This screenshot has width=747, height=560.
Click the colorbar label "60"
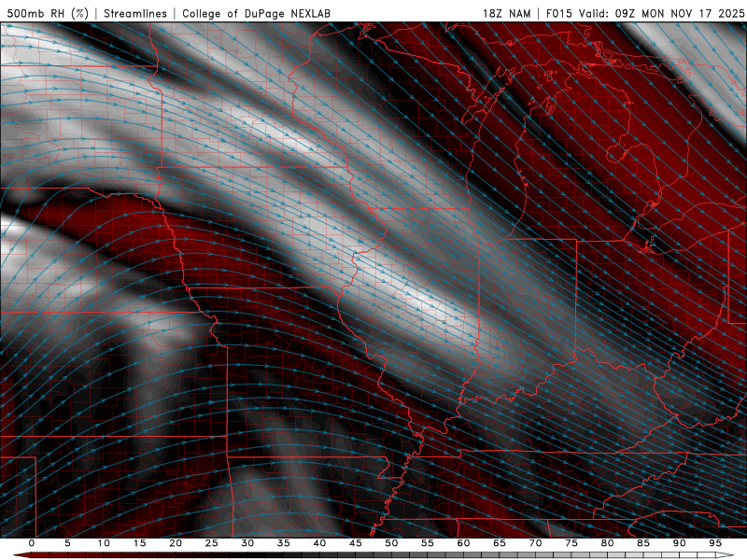tap(463, 543)
